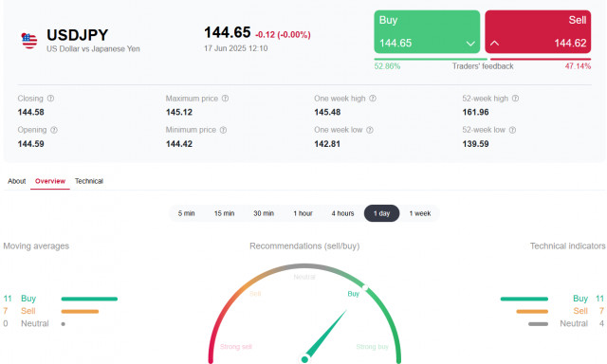Screen dimensions: 607x364
Task: Select the 1 hour timeframe
Action: click(x=303, y=213)
